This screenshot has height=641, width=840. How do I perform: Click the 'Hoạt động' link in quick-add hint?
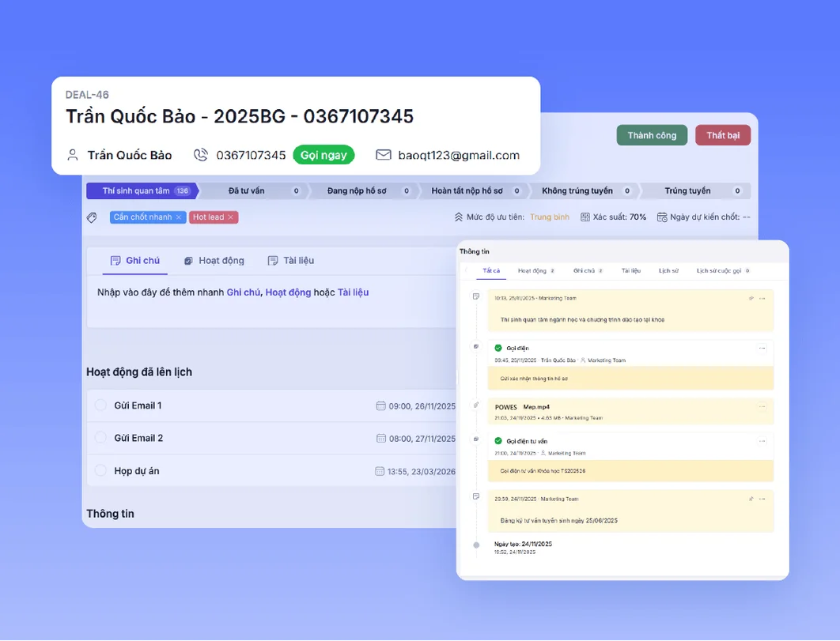[x=288, y=292]
